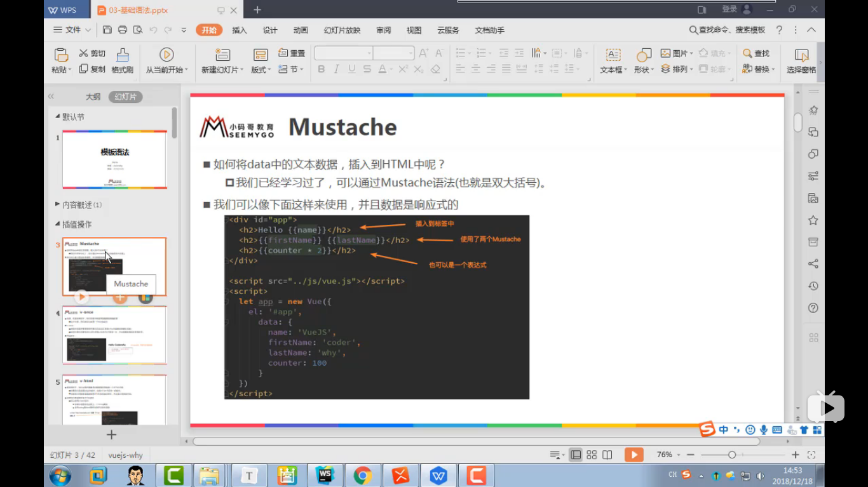Click the Copy (复制) button
868x487 pixels.
point(92,69)
